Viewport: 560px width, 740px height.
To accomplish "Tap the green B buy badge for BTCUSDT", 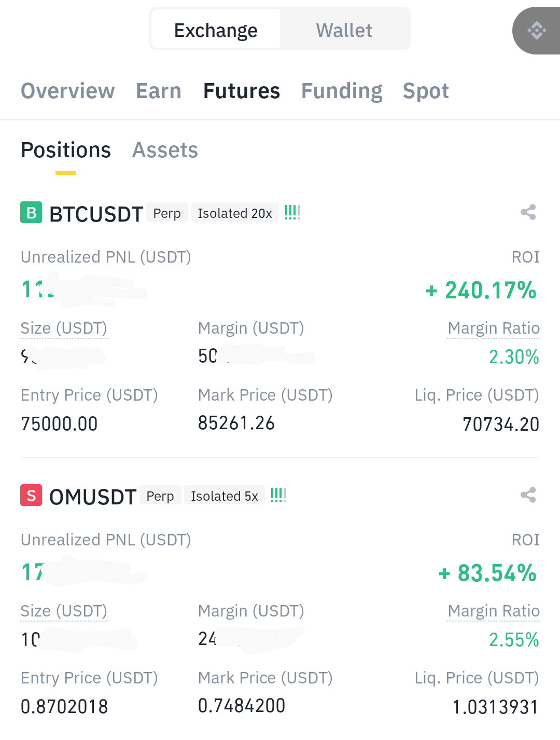I will [x=31, y=213].
